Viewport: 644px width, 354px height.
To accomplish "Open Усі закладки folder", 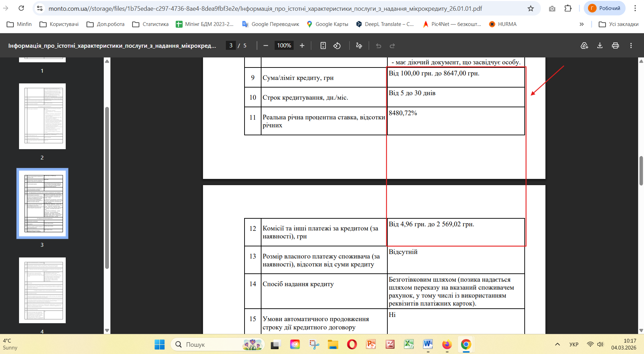I will [x=619, y=24].
